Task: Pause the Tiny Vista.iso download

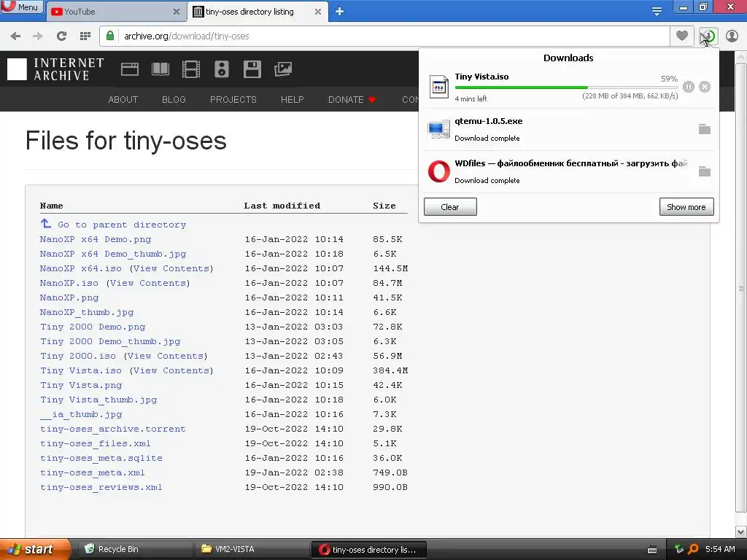Action: click(x=689, y=87)
